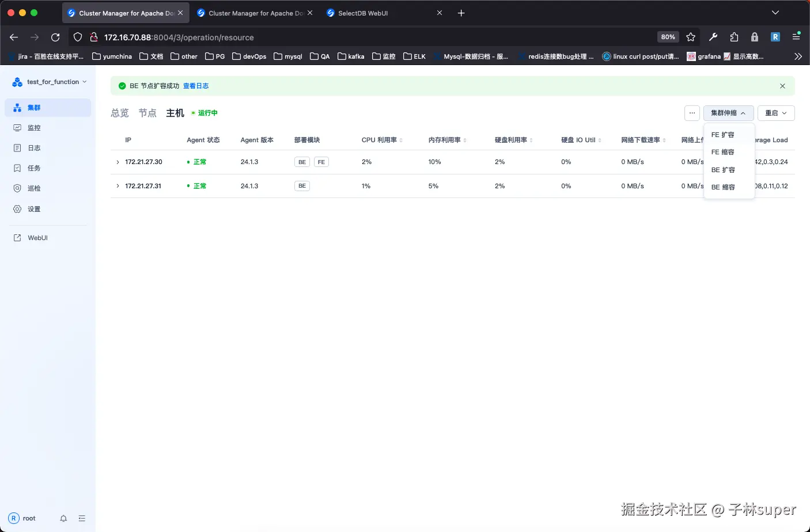Sort the table by CPU 利用率
This screenshot has height=532, width=810.
coord(382,140)
